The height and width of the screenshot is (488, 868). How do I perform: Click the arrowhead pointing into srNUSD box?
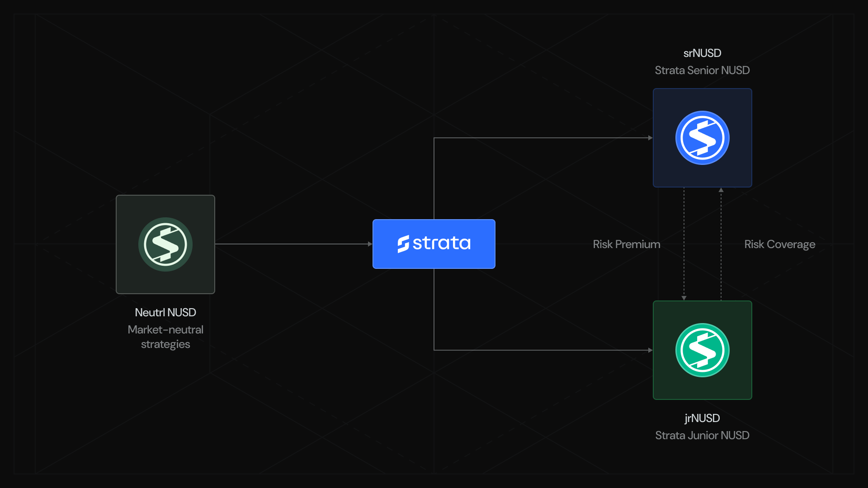[x=650, y=138]
